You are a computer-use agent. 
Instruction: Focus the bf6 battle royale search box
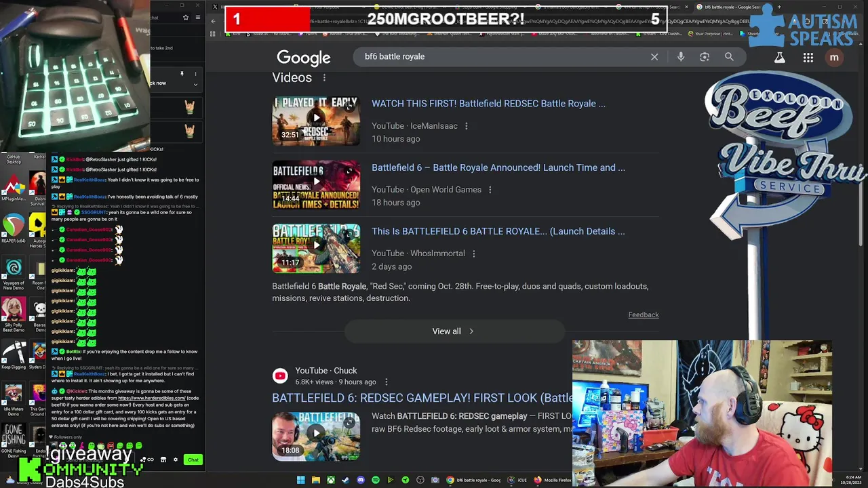click(502, 57)
